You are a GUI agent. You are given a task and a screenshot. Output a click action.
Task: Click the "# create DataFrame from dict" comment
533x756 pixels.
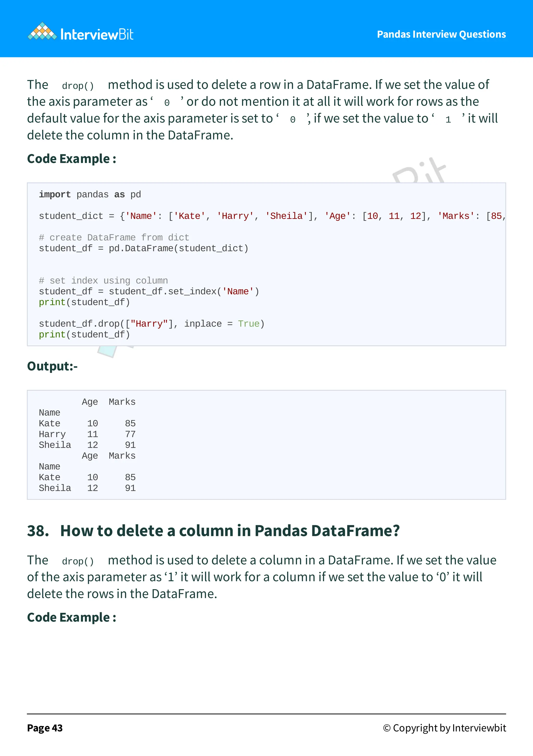(114, 238)
